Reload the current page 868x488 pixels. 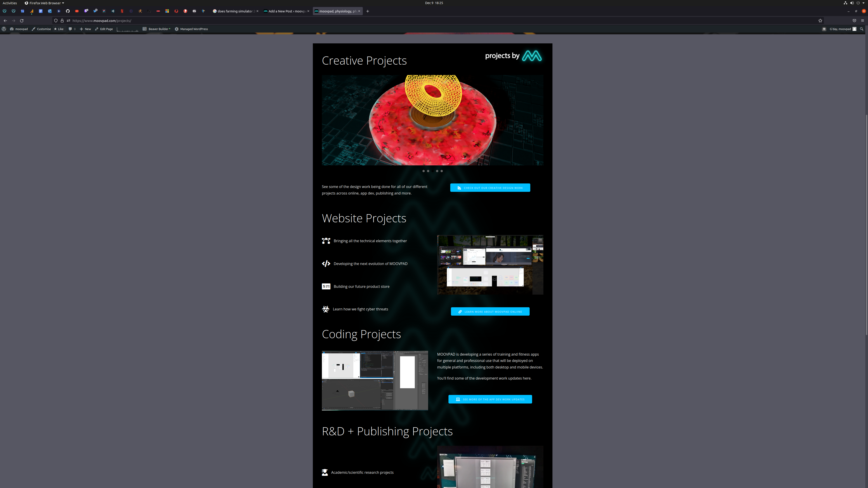click(21, 21)
